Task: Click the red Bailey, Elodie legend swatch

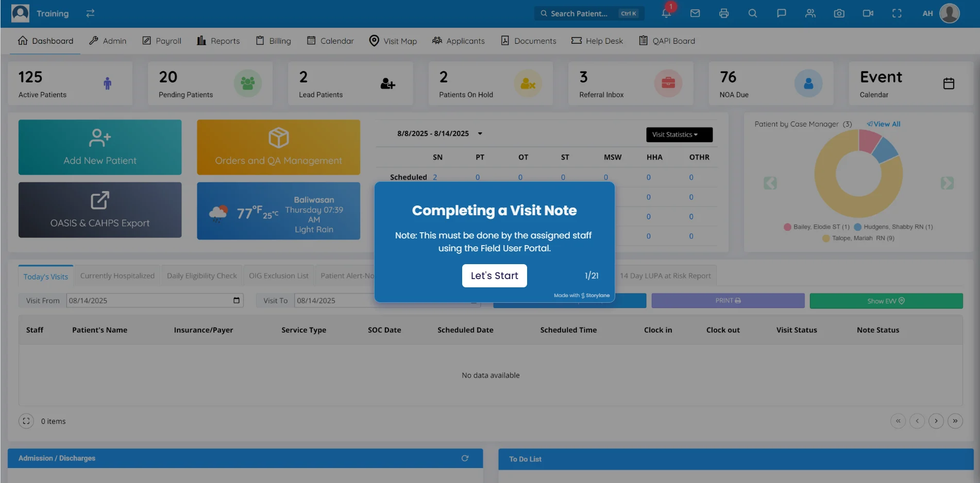Action: coord(787,227)
